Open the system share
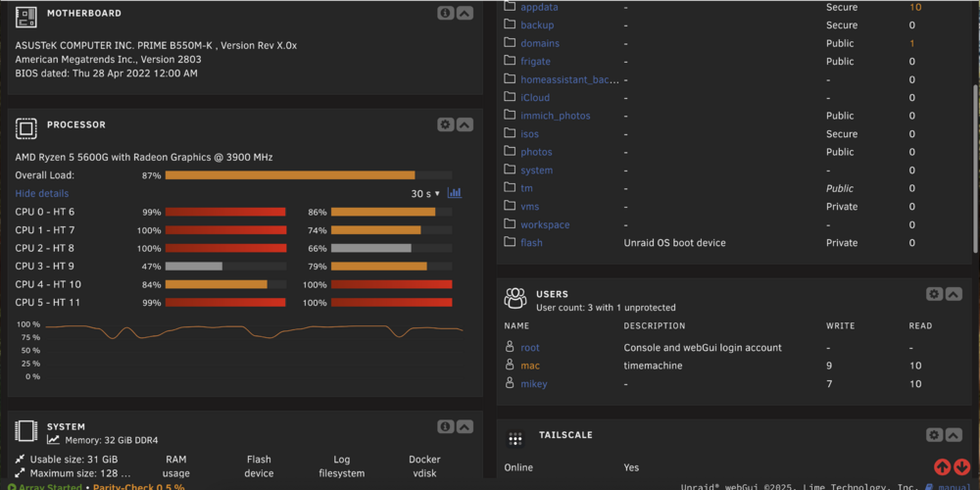 pyautogui.click(x=536, y=170)
